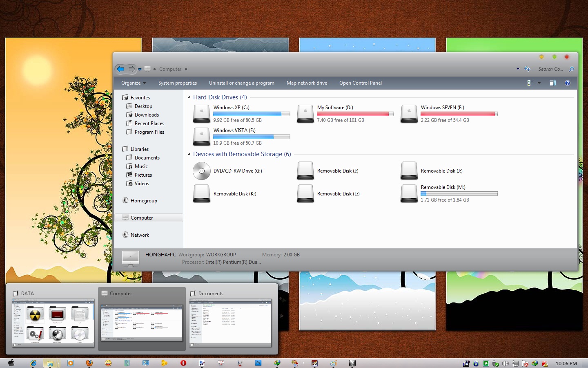The image size is (588, 368).
Task: Open the Videos library
Action: tap(142, 184)
